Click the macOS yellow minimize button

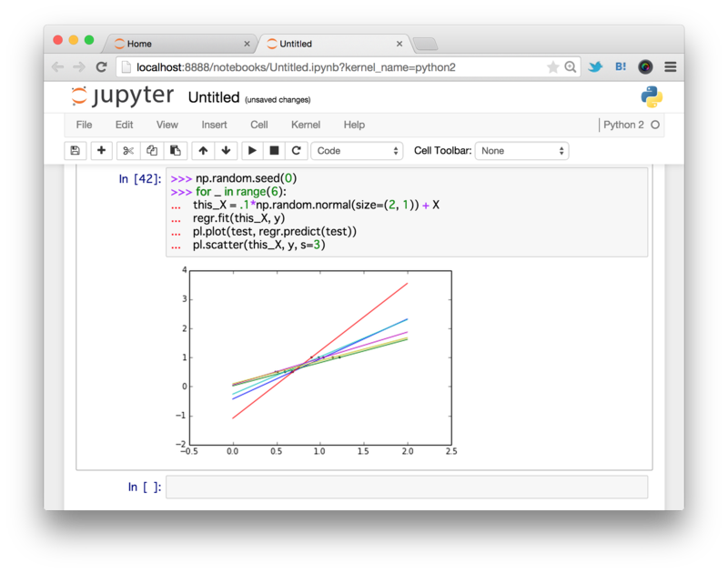tap(74, 40)
